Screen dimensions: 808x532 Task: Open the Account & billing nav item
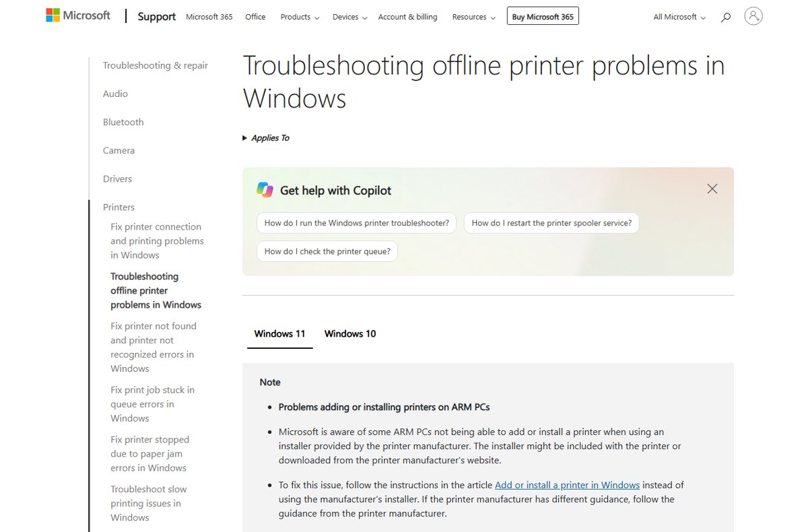click(407, 17)
